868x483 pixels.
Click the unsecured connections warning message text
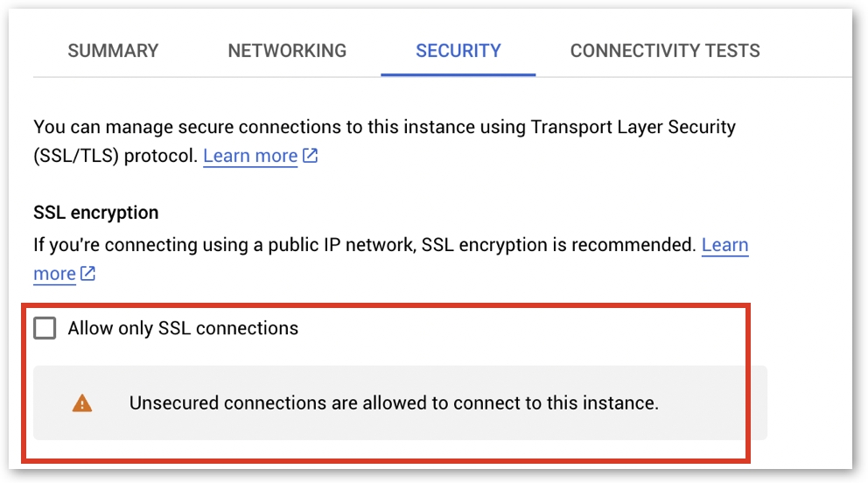tap(394, 403)
